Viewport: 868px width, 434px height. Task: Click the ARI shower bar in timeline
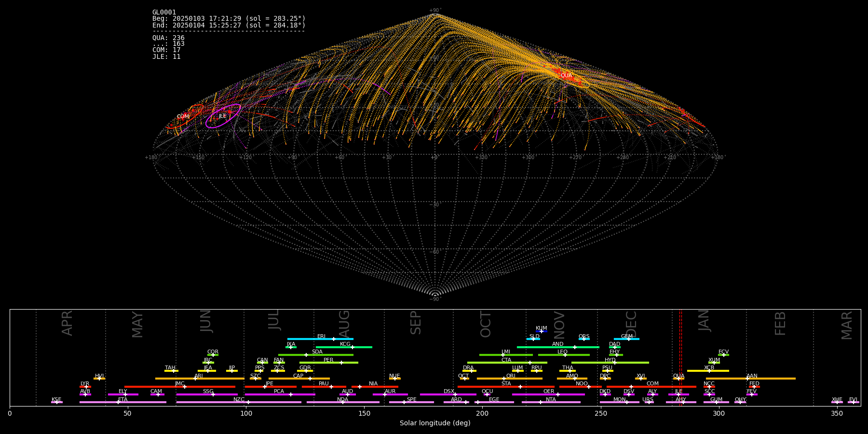point(200,379)
